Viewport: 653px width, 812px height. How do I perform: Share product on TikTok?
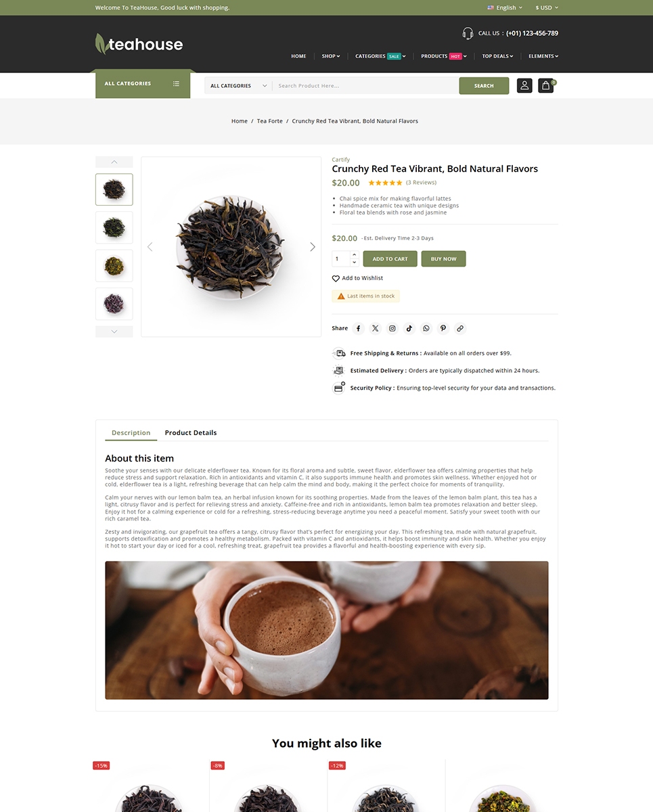409,328
